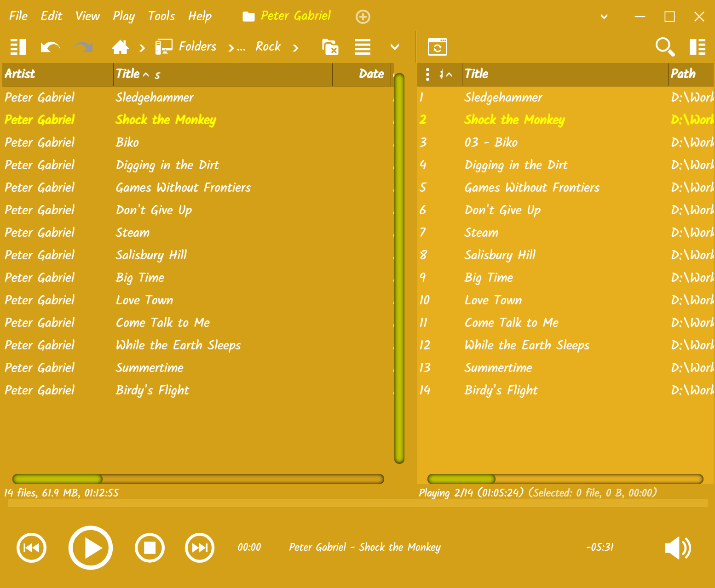The image size is (715, 588).
Task: Skip to the next track
Action: pos(200,548)
